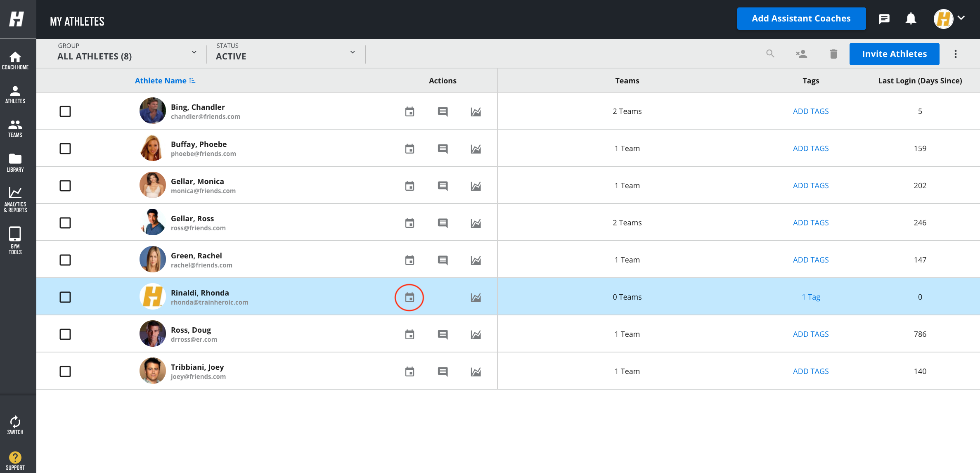This screenshot has width=980, height=473.
Task: Click the TrainHeroic logo at top left
Action: coord(17,19)
